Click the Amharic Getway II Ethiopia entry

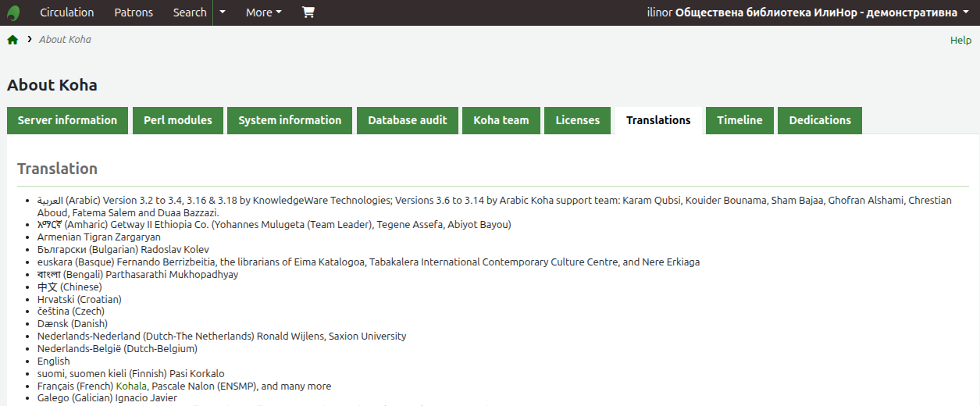[274, 224]
